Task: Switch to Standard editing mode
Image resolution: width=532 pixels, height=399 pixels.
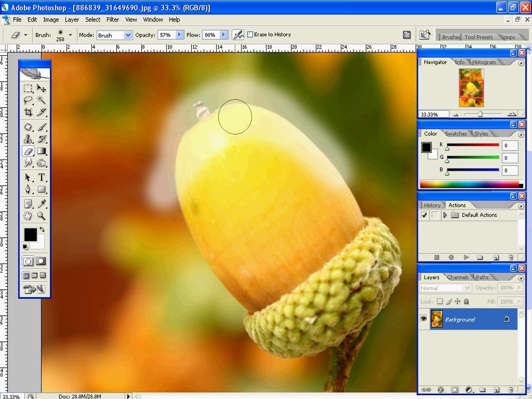Action: 28,261
